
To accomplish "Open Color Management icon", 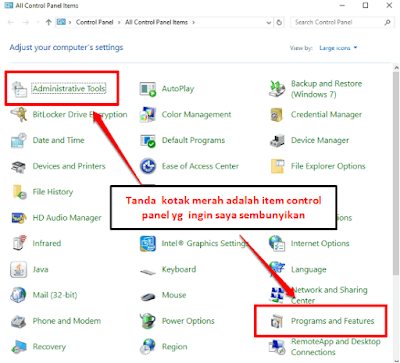I will pos(148,115).
